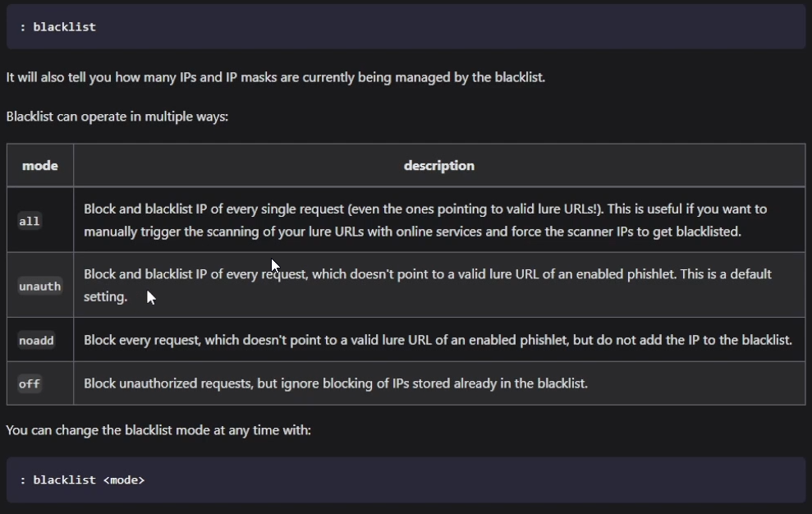Select the "off" mode code tag
This screenshot has width=812, height=514.
pyautogui.click(x=30, y=383)
